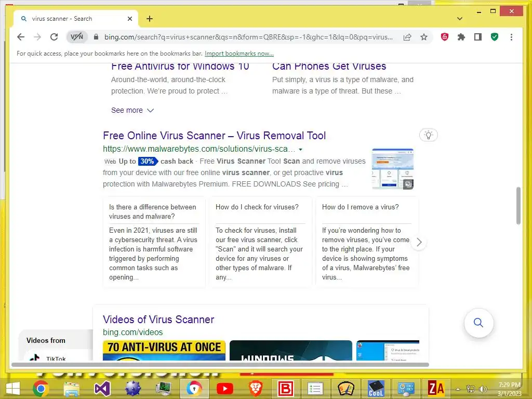Click the lightbulb insights icon
The image size is (532, 399).
pyautogui.click(x=429, y=135)
